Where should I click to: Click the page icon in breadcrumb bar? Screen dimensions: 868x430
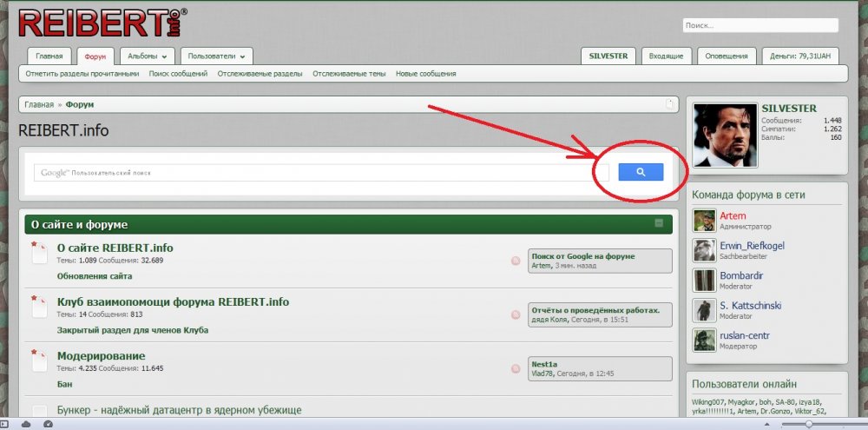(x=669, y=104)
